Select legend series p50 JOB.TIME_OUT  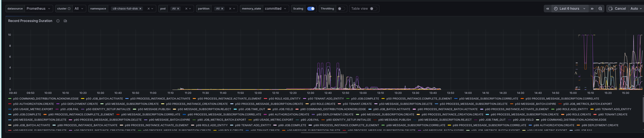[252, 109]
